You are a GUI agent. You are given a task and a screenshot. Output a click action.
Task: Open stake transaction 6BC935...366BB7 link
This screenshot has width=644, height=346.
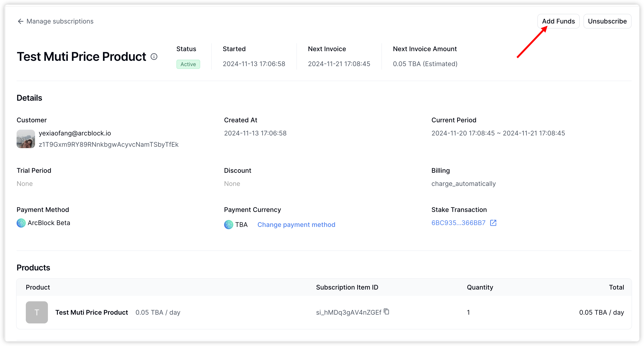pos(458,223)
